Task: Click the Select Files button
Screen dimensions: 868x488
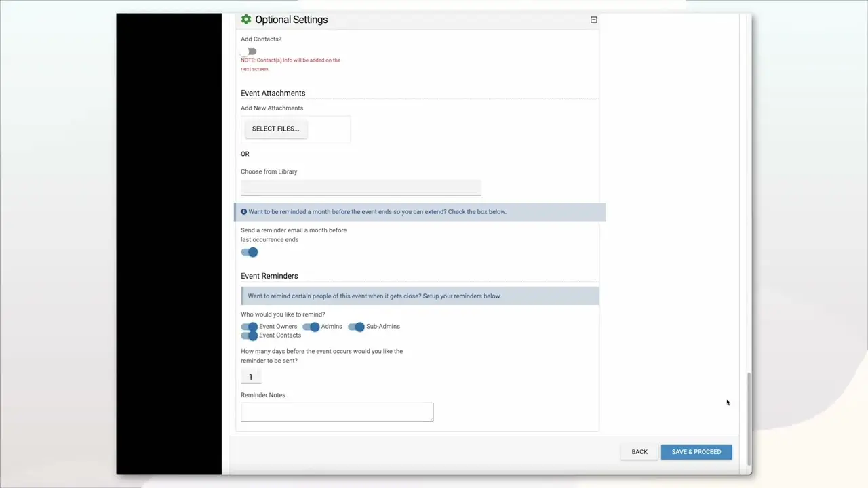Action: 275,129
